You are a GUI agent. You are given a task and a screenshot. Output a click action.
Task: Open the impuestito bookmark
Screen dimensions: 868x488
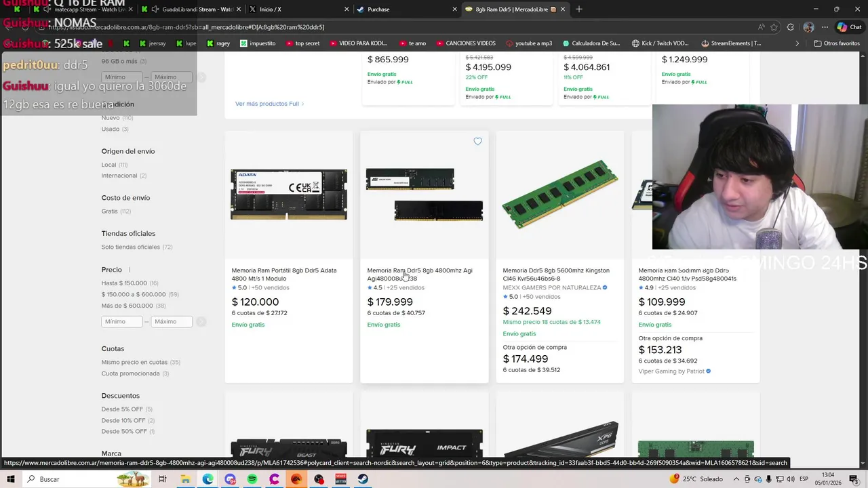[x=258, y=43]
